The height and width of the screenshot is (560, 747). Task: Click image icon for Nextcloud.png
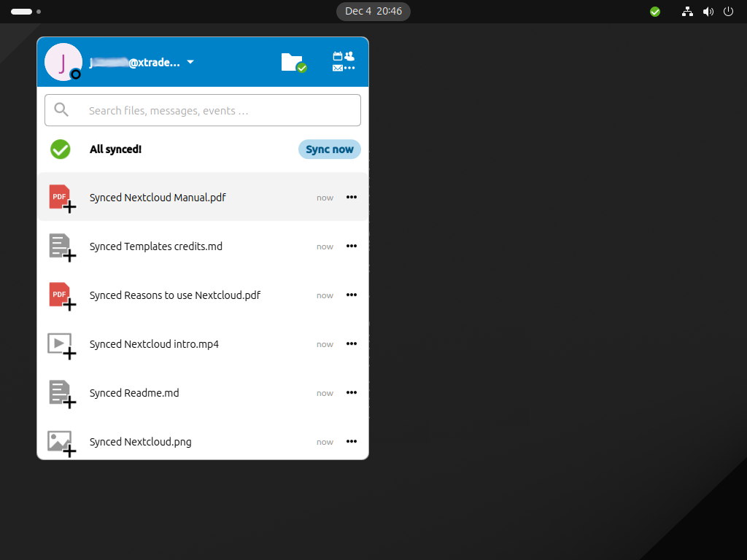(x=62, y=443)
